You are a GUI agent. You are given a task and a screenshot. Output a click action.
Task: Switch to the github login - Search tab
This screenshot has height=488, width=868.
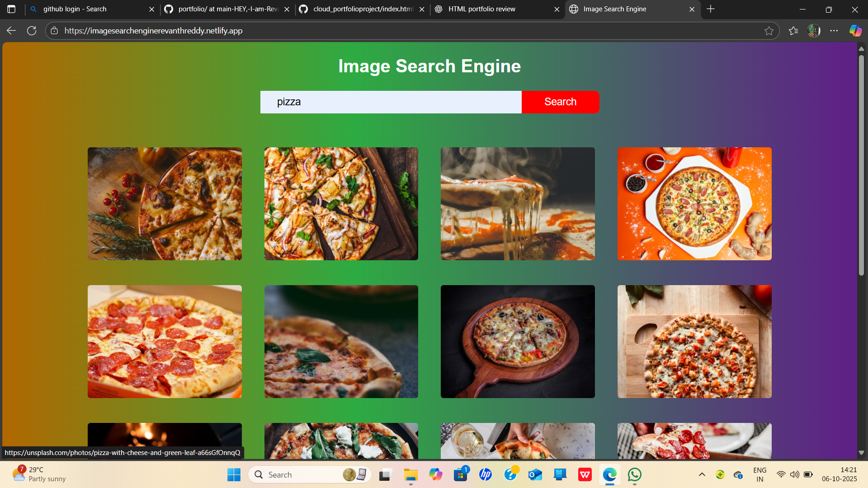coord(75,9)
